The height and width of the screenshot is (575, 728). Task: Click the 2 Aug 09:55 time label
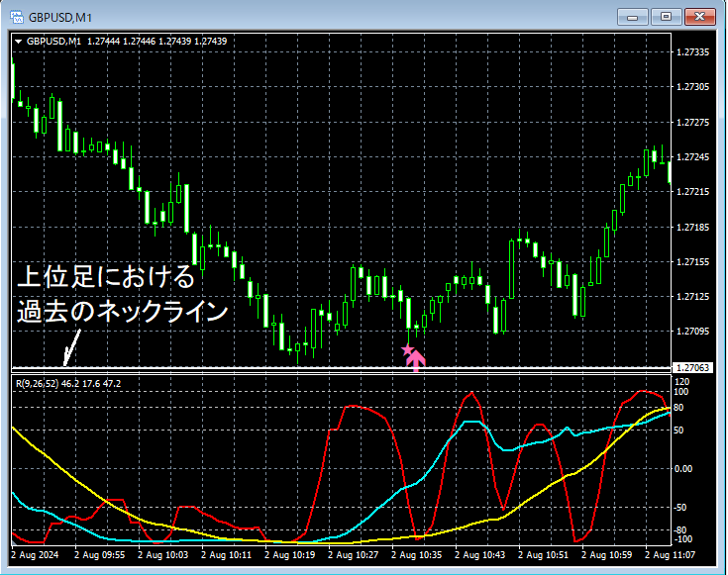(99, 555)
